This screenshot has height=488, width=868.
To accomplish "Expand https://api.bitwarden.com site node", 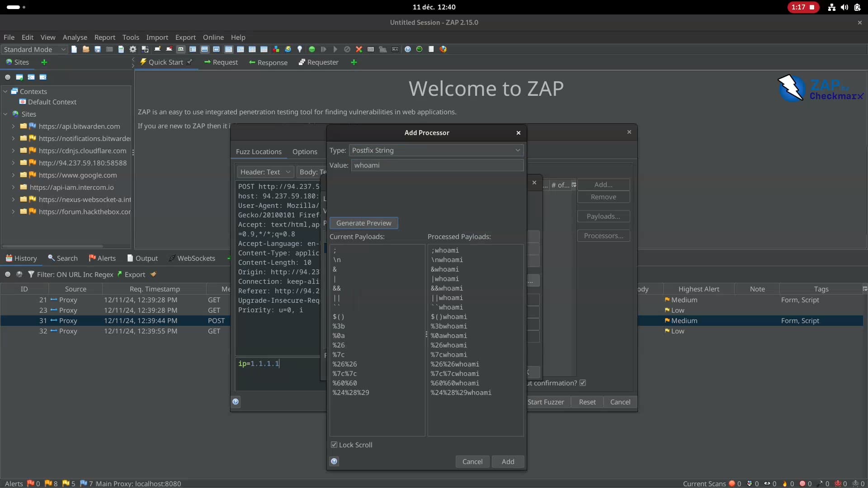I will [13, 126].
